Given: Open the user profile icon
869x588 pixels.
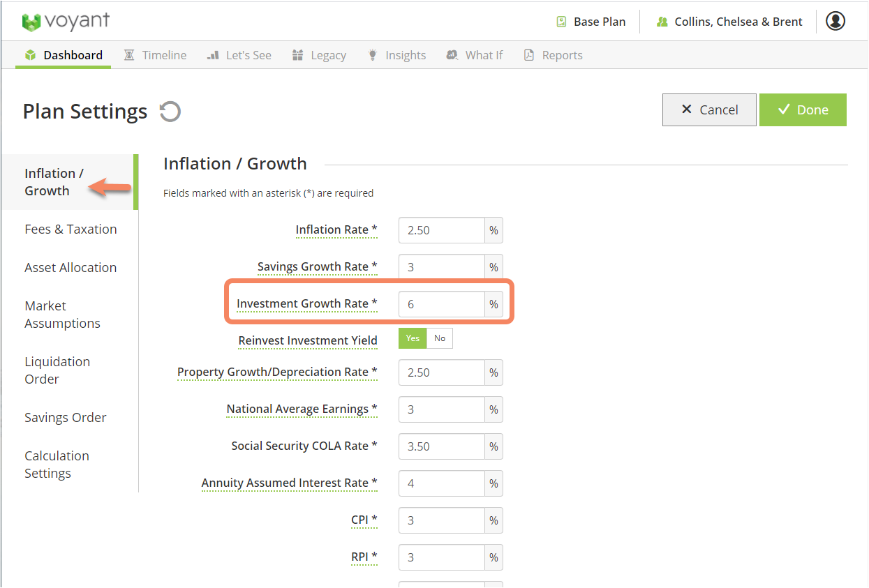Looking at the screenshot, I should (x=835, y=22).
